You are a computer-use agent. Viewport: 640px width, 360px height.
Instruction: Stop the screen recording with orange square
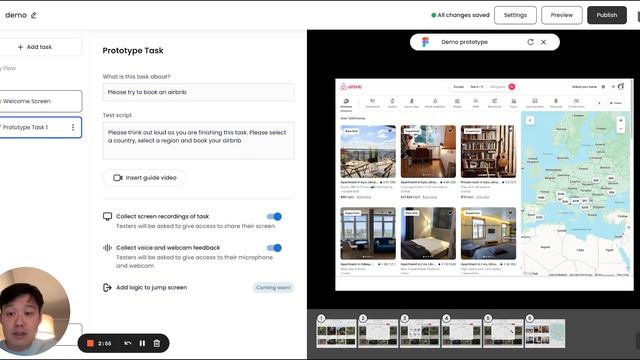pos(90,343)
